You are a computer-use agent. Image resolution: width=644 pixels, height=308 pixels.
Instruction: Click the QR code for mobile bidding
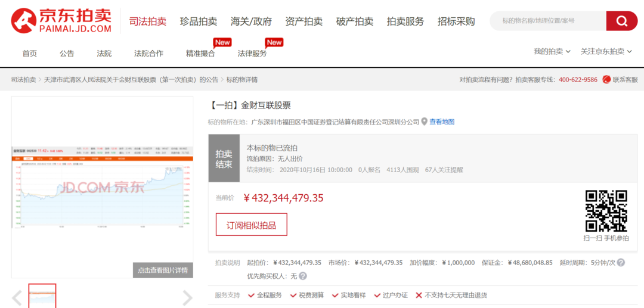(606, 211)
